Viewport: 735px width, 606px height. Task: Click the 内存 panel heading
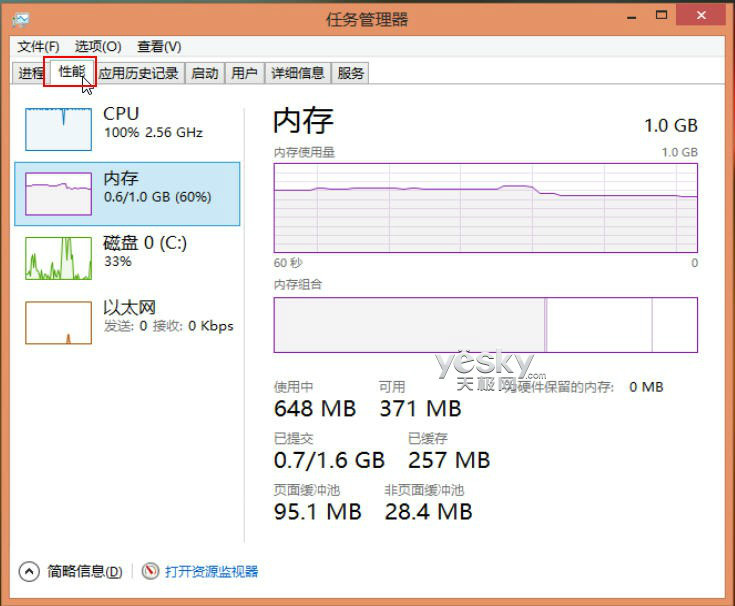(x=303, y=120)
